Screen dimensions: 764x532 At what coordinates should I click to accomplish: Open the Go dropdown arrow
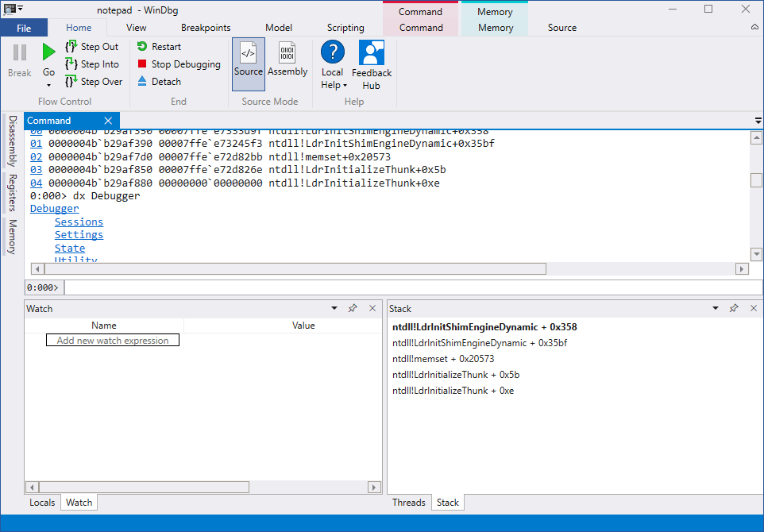pyautogui.click(x=48, y=86)
